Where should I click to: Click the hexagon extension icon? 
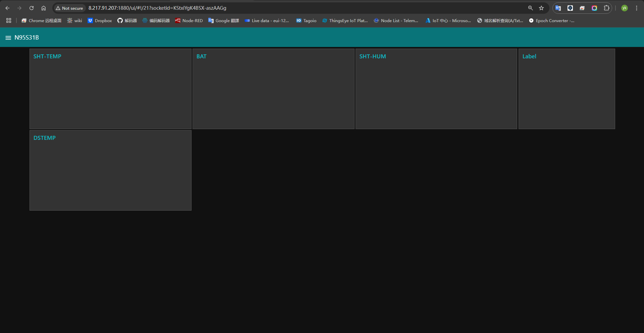pyautogui.click(x=570, y=8)
